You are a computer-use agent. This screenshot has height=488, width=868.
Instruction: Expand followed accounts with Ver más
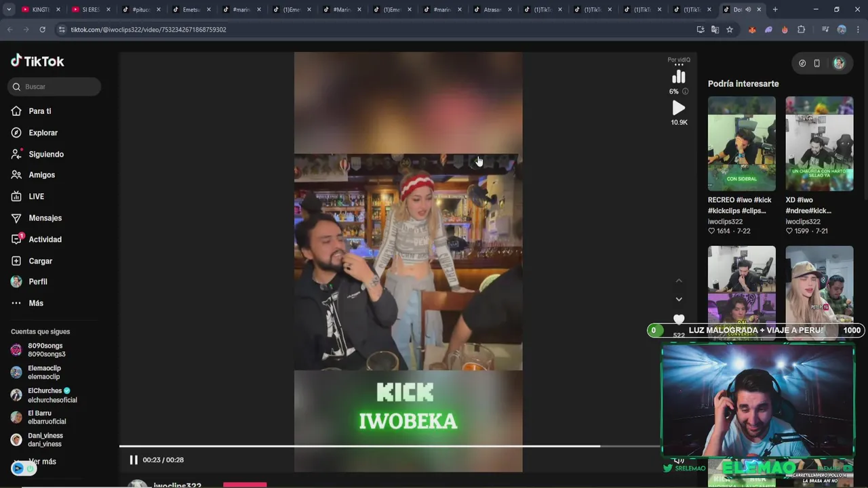click(x=42, y=462)
